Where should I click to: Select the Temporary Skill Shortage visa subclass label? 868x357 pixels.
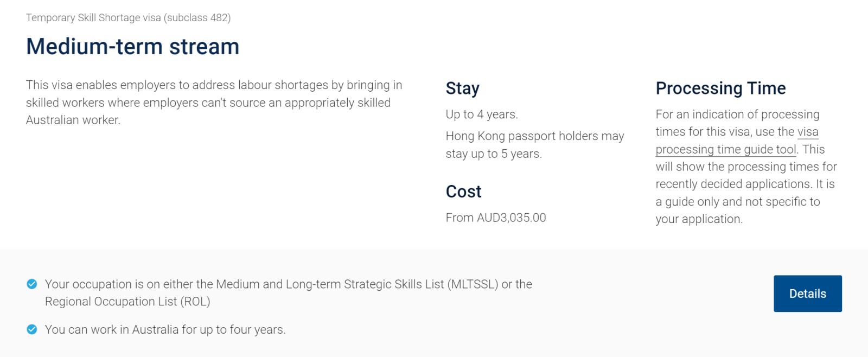pos(128,18)
